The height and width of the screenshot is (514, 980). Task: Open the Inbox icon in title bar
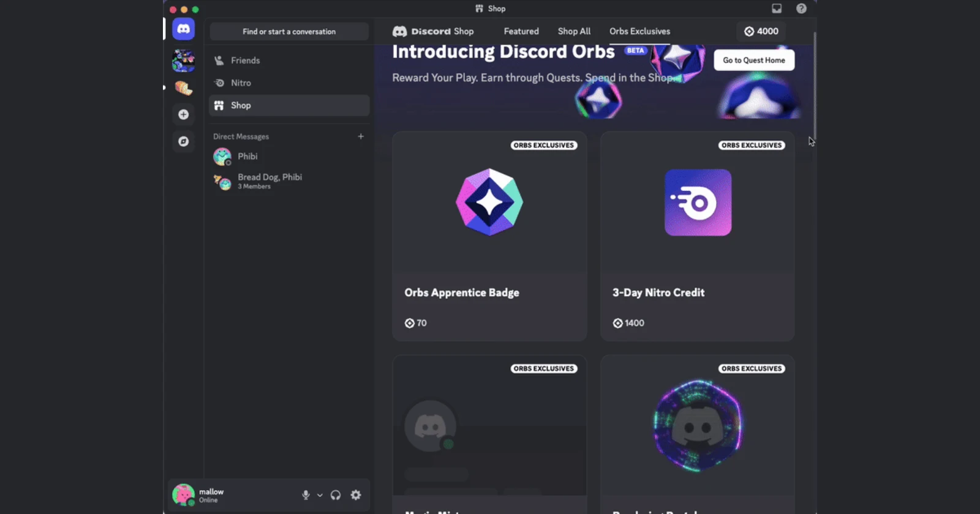pyautogui.click(x=777, y=9)
